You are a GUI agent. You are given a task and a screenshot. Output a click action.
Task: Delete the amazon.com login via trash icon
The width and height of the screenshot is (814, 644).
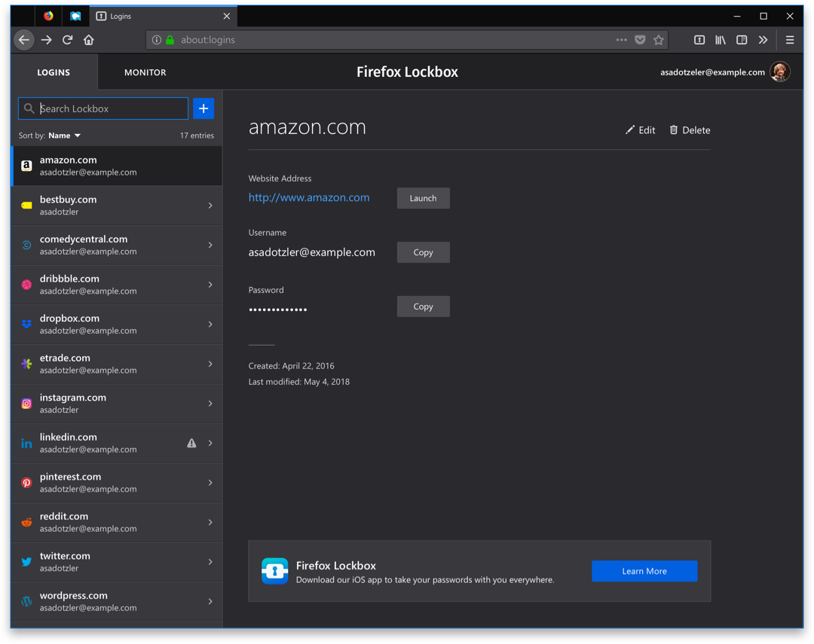(673, 130)
